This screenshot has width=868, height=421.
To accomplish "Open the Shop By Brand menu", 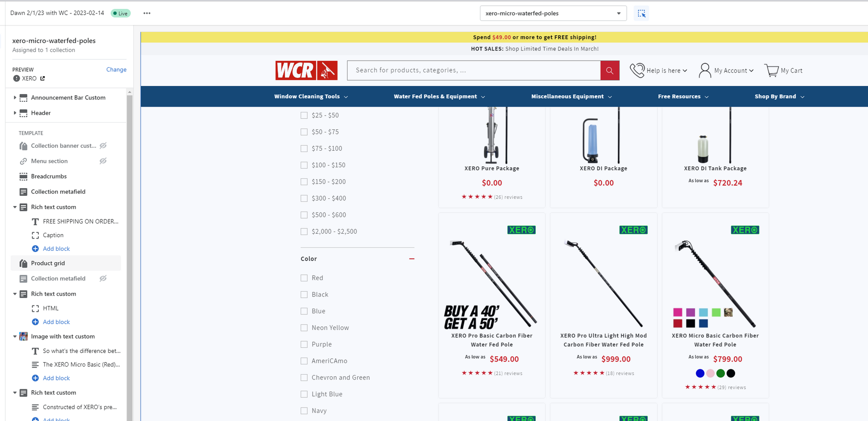I will tap(779, 97).
